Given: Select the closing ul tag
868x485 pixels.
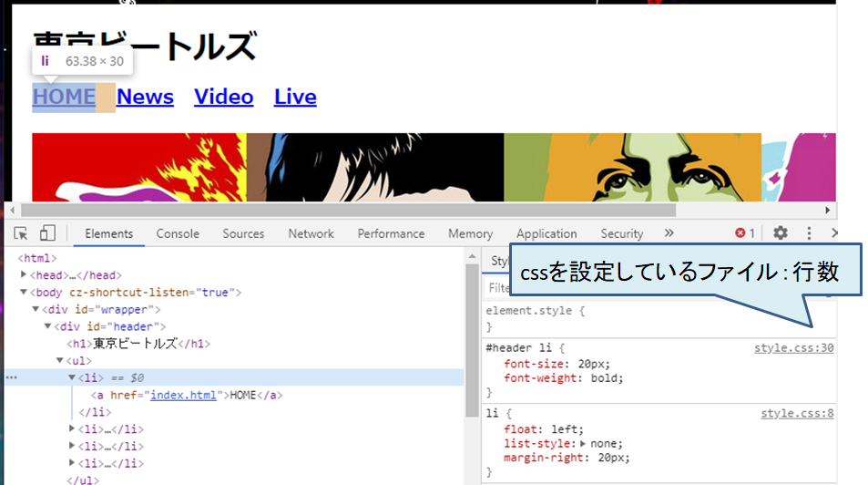Looking at the screenshot, I should point(83,480).
